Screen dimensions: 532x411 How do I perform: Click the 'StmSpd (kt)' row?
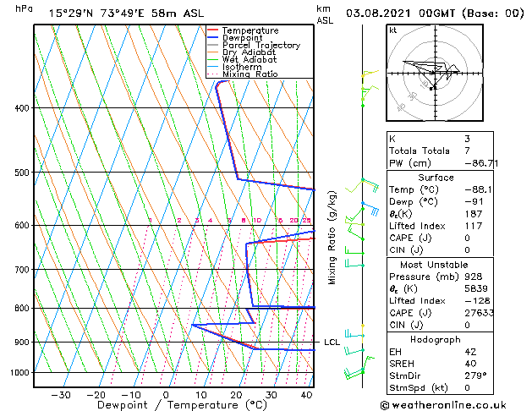tap(440, 388)
